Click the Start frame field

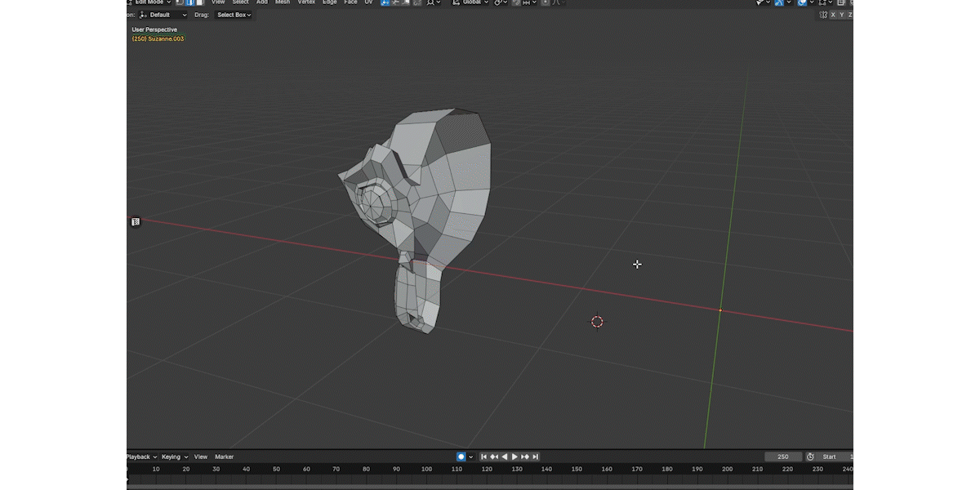[834, 457]
